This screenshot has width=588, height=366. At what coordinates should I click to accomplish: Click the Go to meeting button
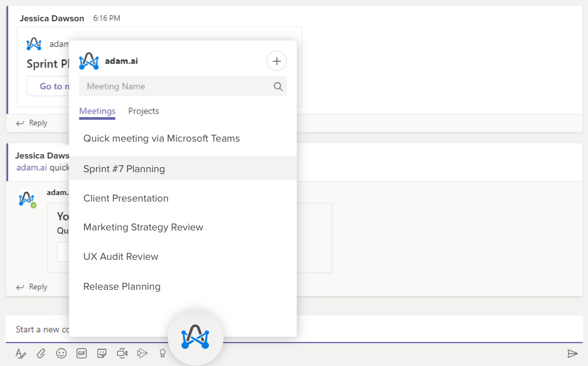48,86
